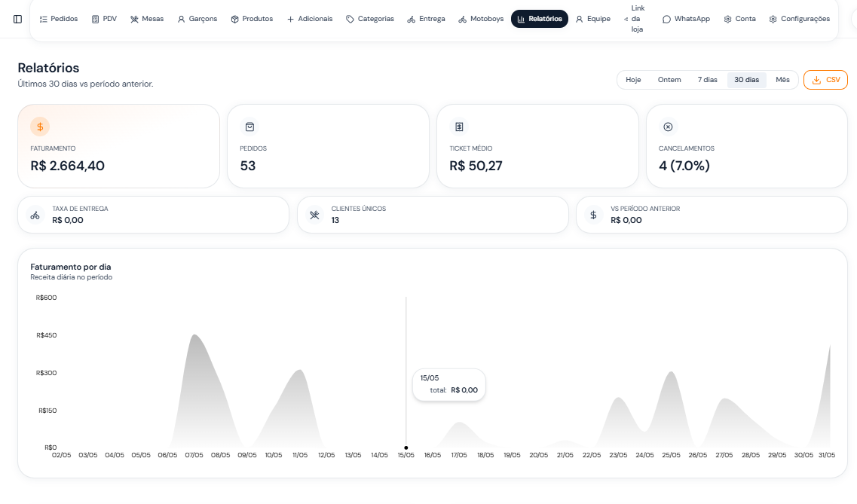This screenshot has height=504, width=857.
Task: Open the Entrega settings
Action: [x=427, y=19]
